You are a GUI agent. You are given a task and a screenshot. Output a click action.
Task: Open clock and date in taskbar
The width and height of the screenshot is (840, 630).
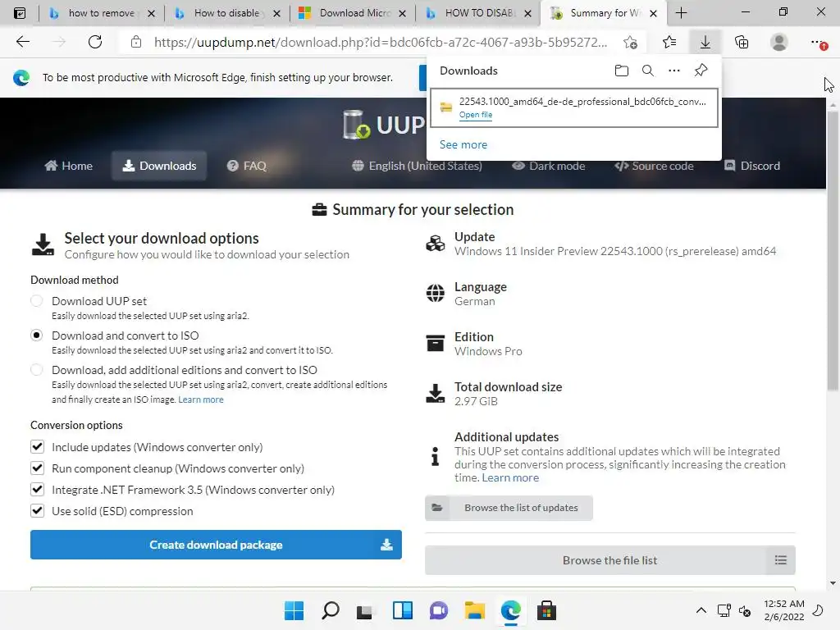(783, 610)
